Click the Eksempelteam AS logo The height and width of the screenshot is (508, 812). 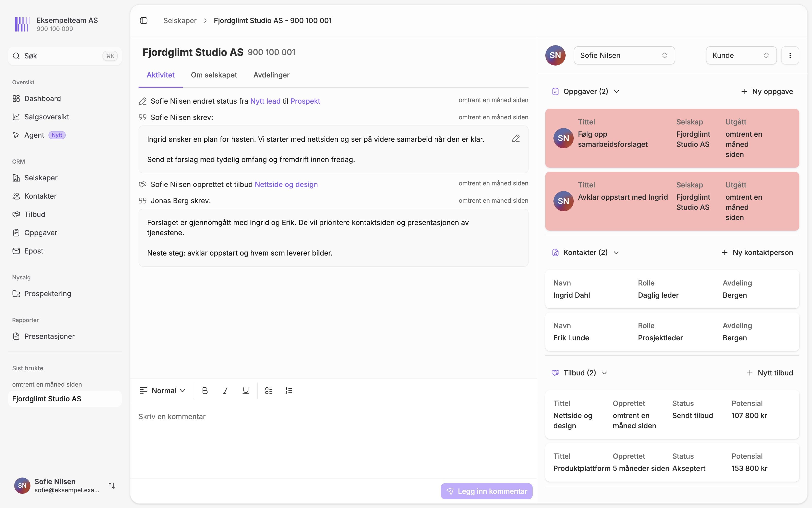tap(22, 24)
